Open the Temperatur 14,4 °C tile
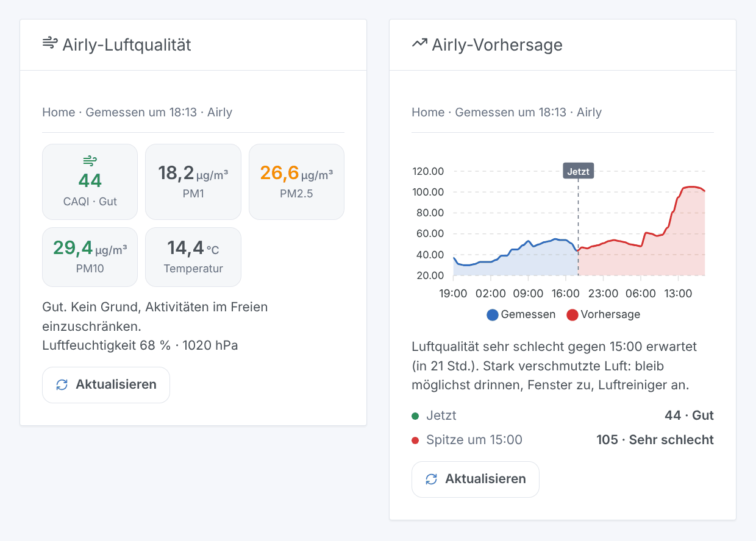 193,257
